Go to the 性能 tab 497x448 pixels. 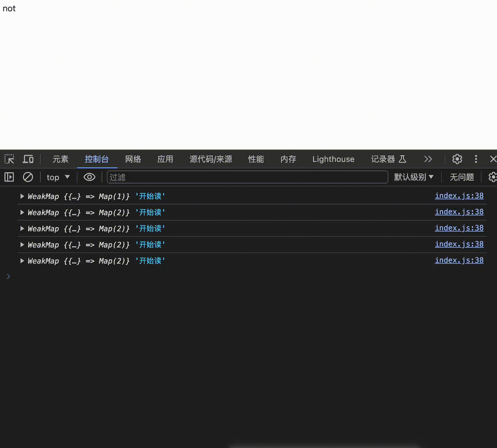256,159
